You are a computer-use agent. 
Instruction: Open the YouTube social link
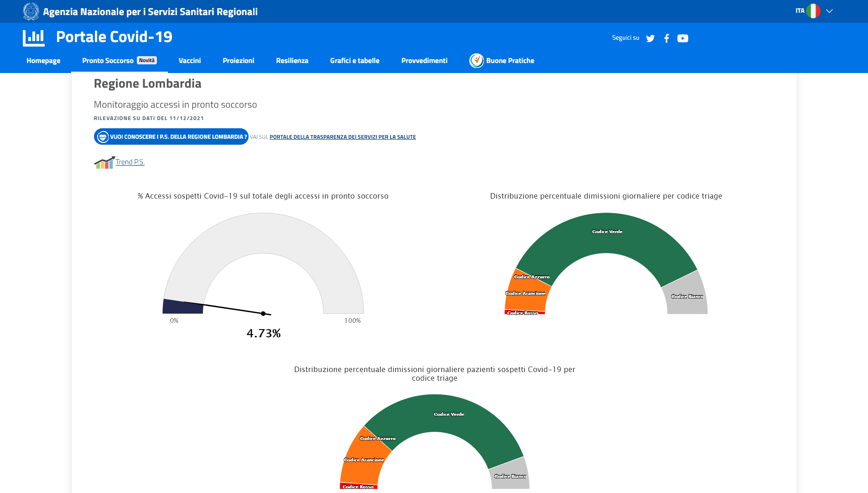tap(683, 38)
